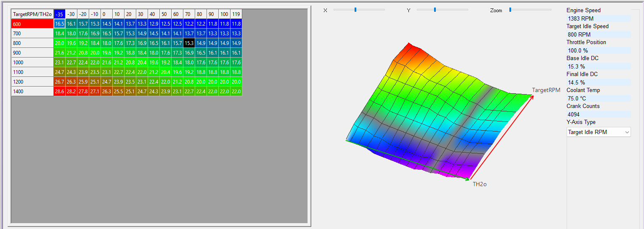
Task: Select cell 23.1 in row 1000, column -35
Action: tap(59, 62)
